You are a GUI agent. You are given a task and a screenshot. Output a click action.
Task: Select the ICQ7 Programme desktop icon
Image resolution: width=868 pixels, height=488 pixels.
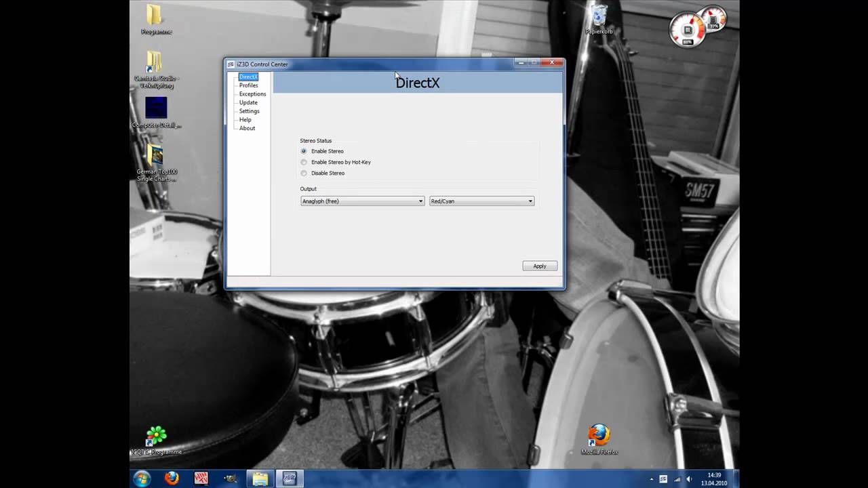coord(157,441)
